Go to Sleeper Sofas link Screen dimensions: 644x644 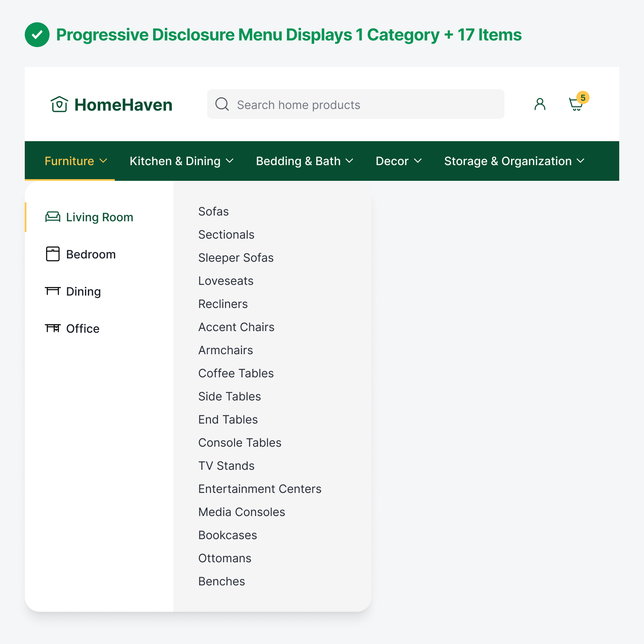[x=236, y=258]
